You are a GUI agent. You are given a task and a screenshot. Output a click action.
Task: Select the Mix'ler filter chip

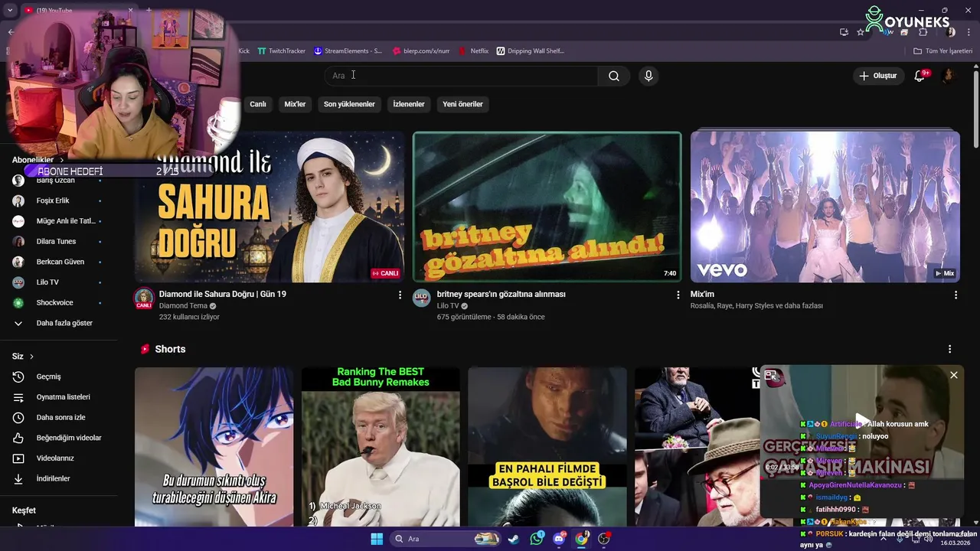click(x=295, y=104)
